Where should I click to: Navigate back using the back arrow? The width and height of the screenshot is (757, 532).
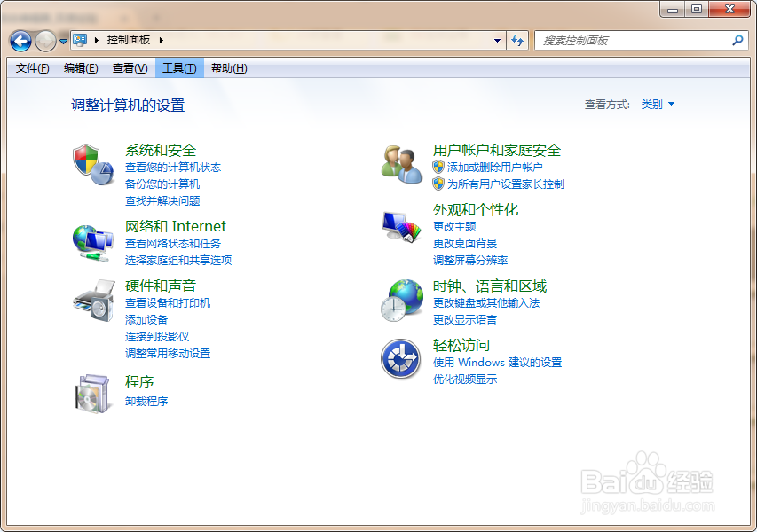coord(20,41)
